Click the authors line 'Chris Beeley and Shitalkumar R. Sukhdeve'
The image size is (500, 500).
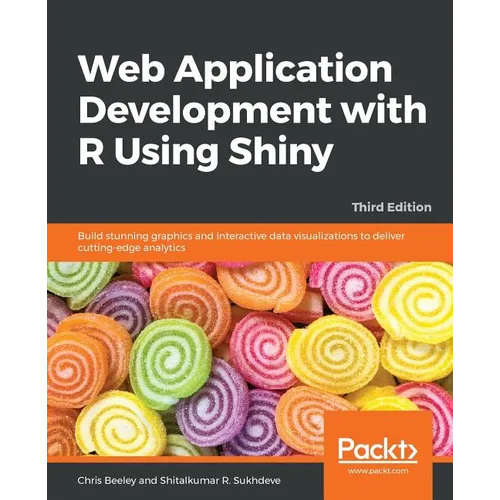point(179,481)
